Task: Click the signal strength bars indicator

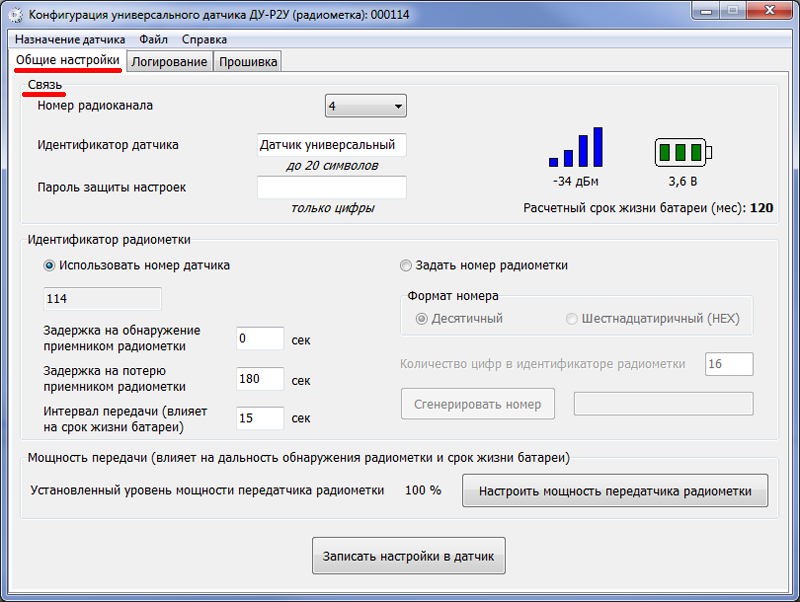Action: coord(576,147)
